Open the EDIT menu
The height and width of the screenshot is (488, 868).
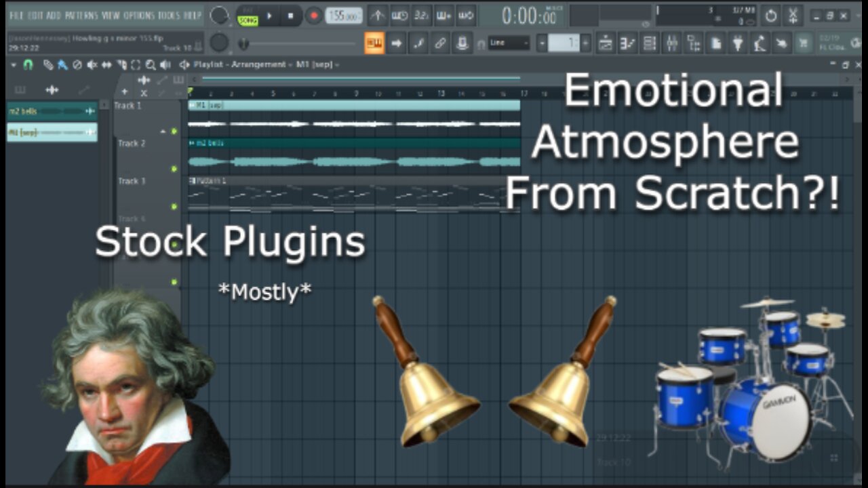click(35, 15)
